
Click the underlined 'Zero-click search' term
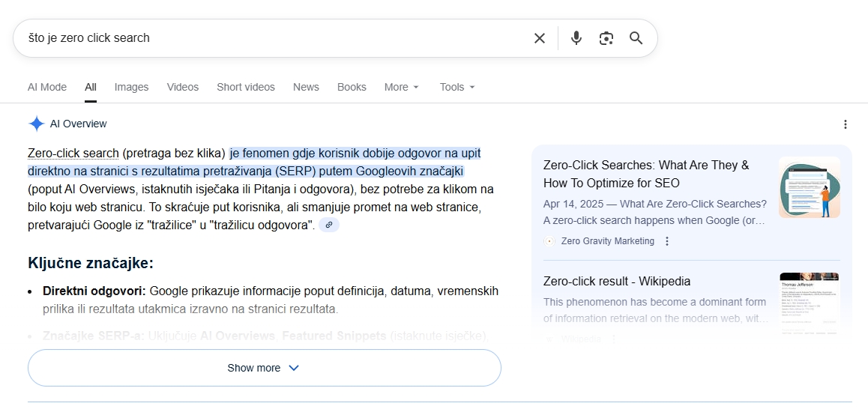click(73, 154)
